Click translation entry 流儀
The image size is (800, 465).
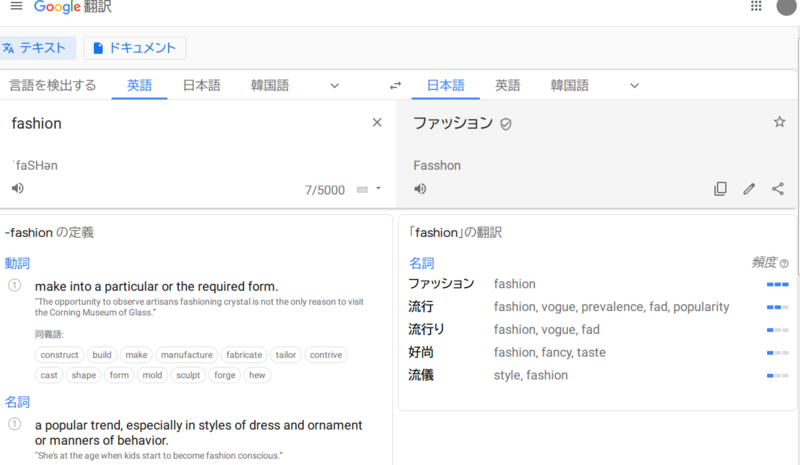[x=421, y=375]
